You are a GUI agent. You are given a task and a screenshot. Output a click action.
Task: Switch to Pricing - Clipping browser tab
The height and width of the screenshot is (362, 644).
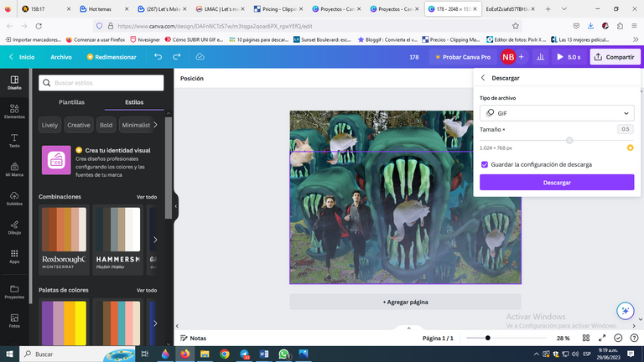[x=279, y=8]
